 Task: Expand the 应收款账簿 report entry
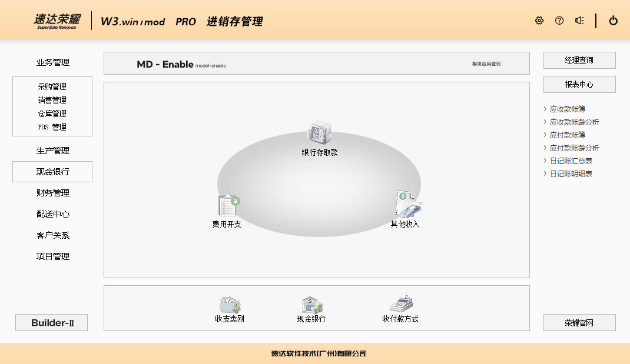(567, 109)
